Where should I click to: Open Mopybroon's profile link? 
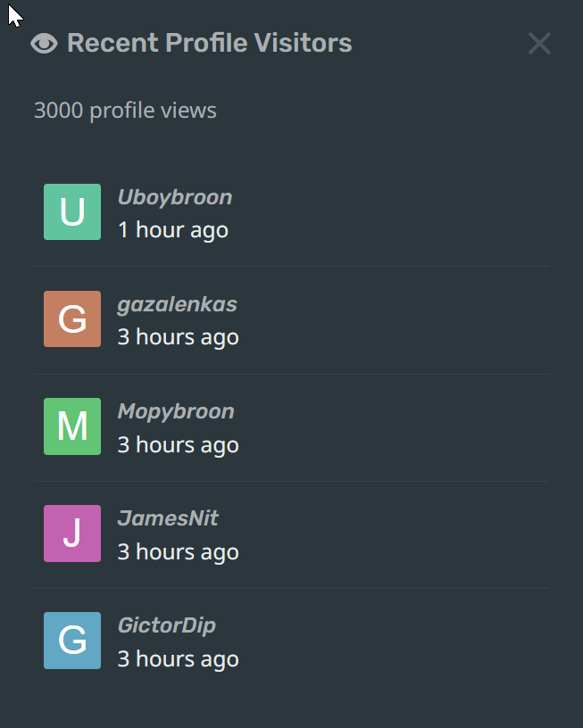[x=175, y=411]
